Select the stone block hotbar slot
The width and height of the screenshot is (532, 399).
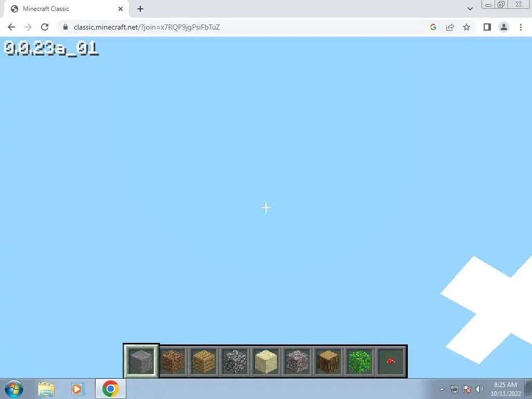pos(141,361)
